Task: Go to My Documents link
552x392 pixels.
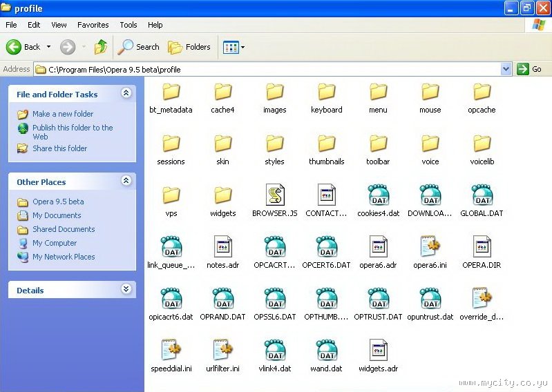Action: pos(57,215)
